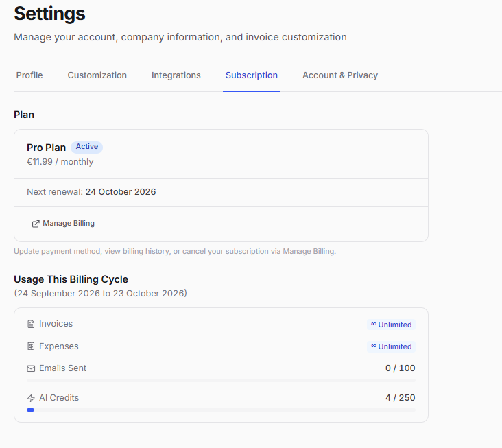This screenshot has height=448, width=502.
Task: Click the Unlimited badge for Invoices
Action: click(391, 325)
